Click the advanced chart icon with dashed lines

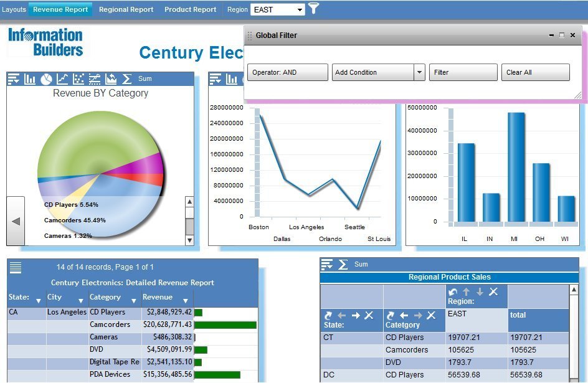95,78
